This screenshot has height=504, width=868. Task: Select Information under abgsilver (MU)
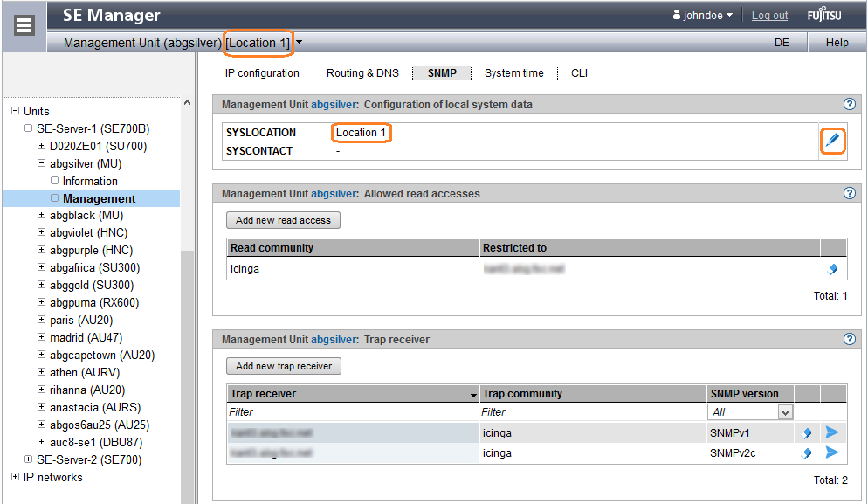click(x=90, y=181)
